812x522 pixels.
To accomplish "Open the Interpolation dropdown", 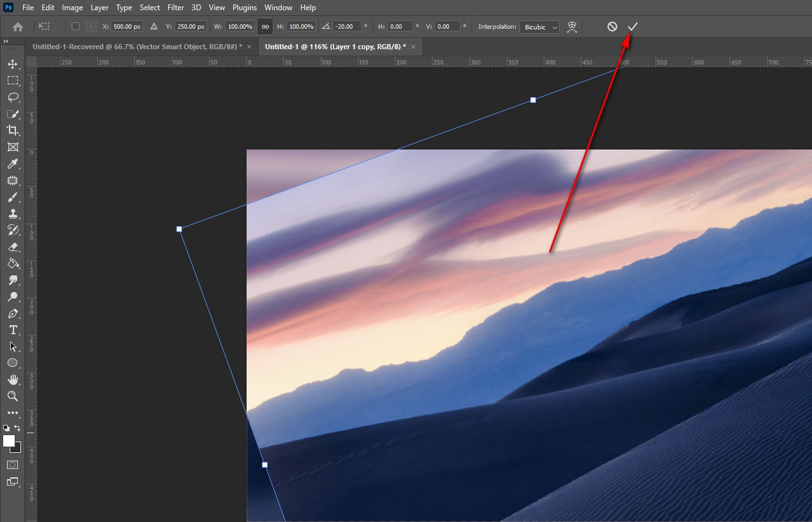I will tap(539, 26).
